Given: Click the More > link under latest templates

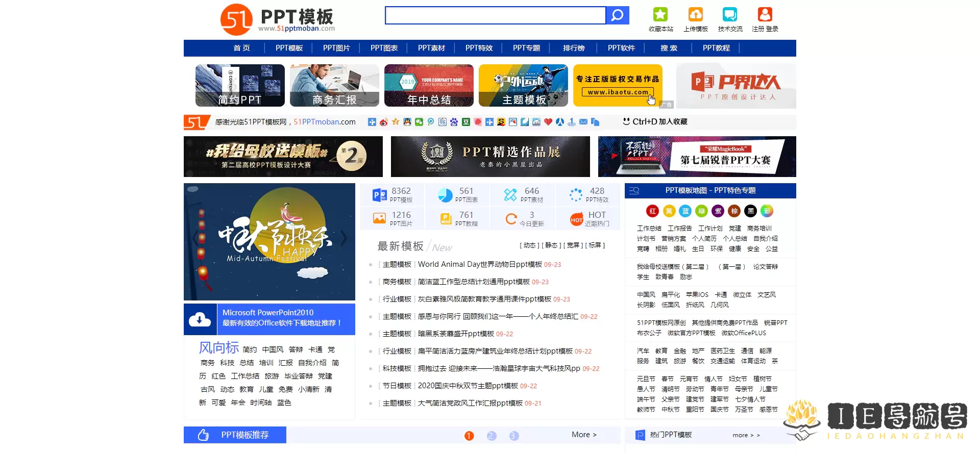Looking at the screenshot, I should (x=584, y=435).
